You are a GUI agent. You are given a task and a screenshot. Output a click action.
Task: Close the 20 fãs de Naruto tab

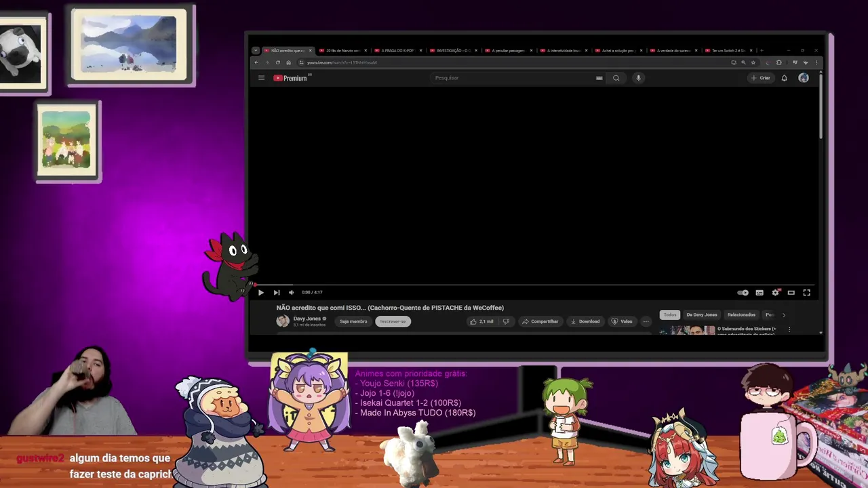366,50
